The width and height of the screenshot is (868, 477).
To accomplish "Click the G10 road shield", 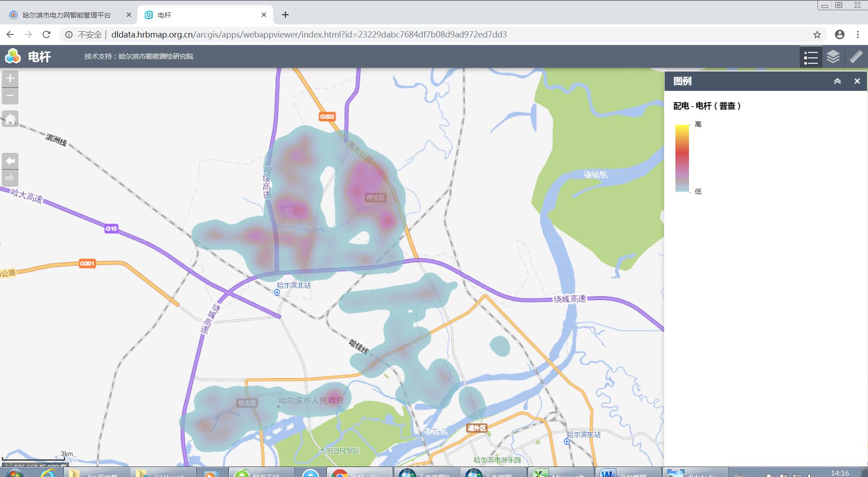I will point(111,228).
